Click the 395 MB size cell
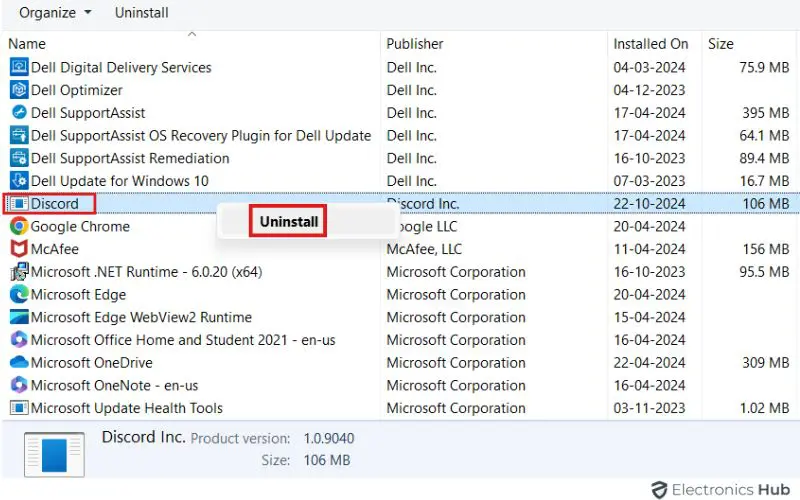800x500 pixels. [766, 113]
